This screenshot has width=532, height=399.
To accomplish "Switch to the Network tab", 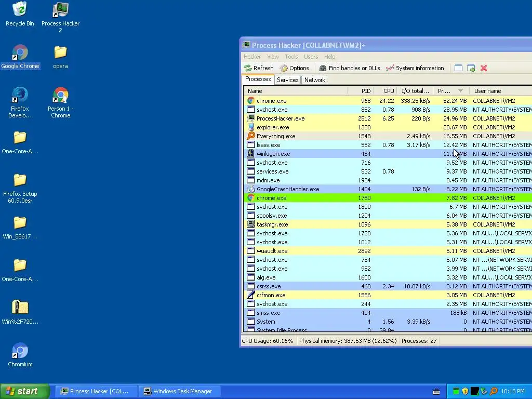I will [x=314, y=79].
